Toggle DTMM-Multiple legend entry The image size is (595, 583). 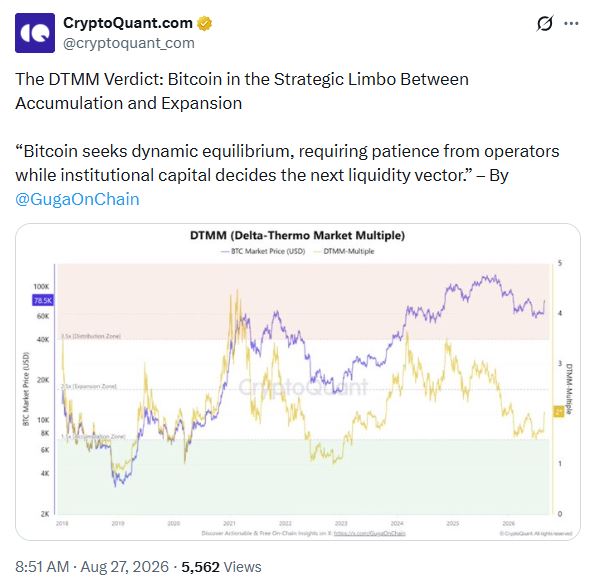tap(344, 251)
